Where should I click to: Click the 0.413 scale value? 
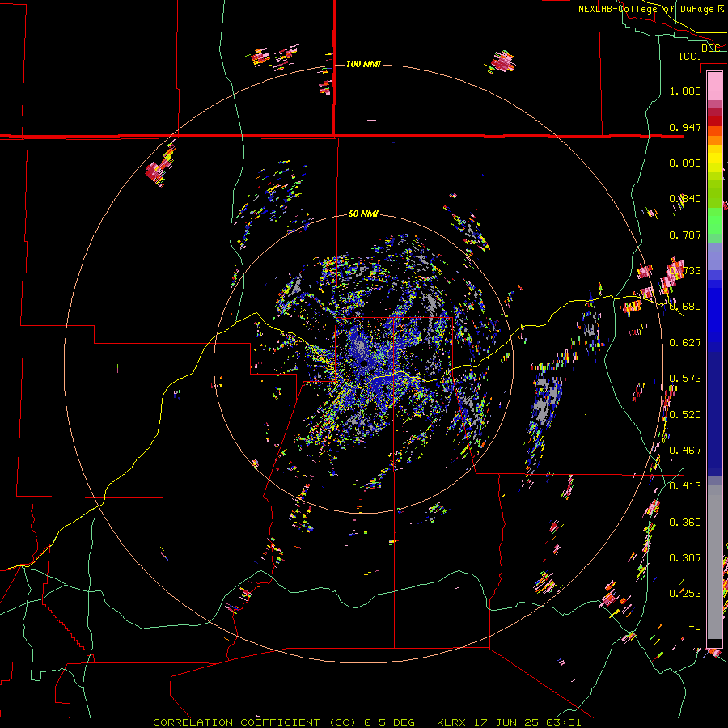click(x=685, y=486)
